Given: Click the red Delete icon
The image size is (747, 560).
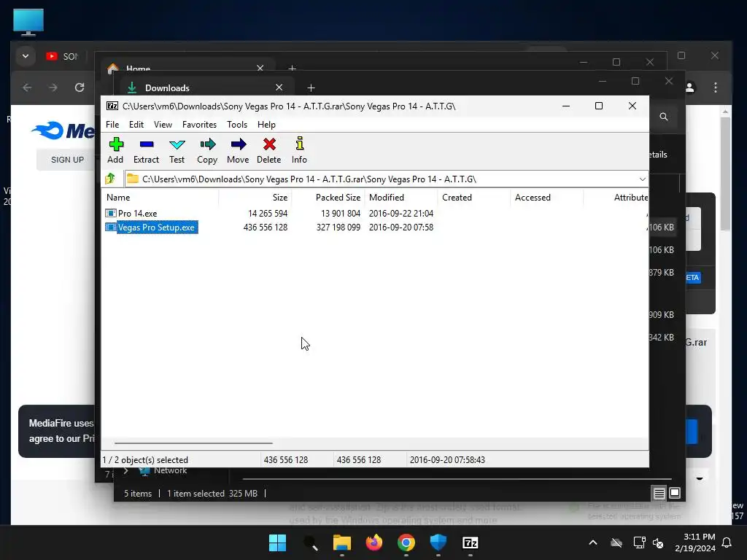Looking at the screenshot, I should (269, 150).
